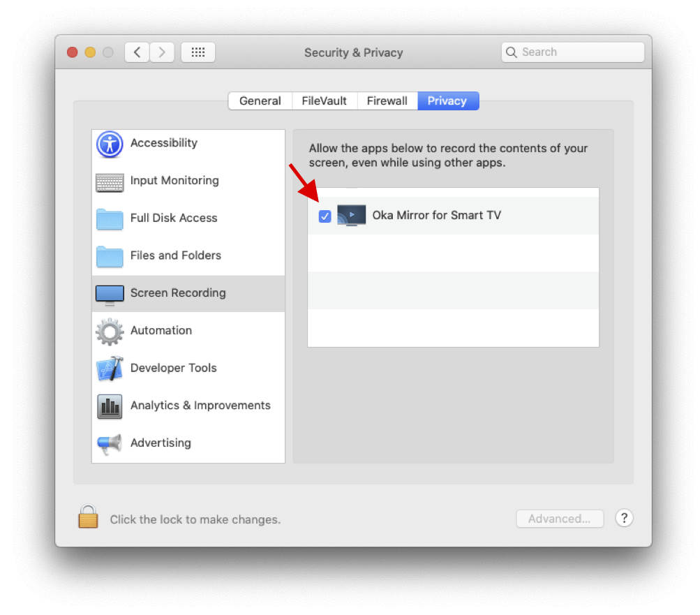The height and width of the screenshot is (615, 700).
Task: Close the Security & Privacy window
Action: [73, 52]
